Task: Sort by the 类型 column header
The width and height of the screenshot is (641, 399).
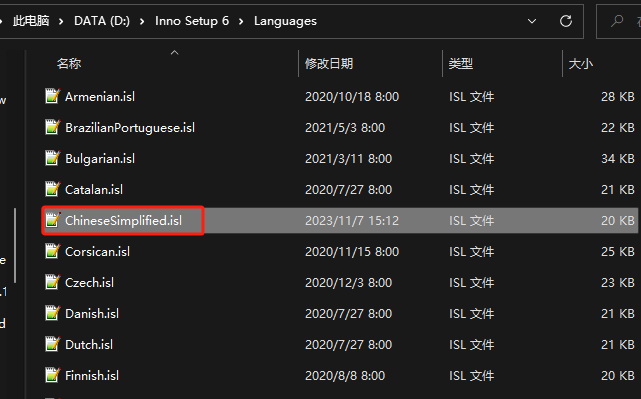Action: [461, 64]
